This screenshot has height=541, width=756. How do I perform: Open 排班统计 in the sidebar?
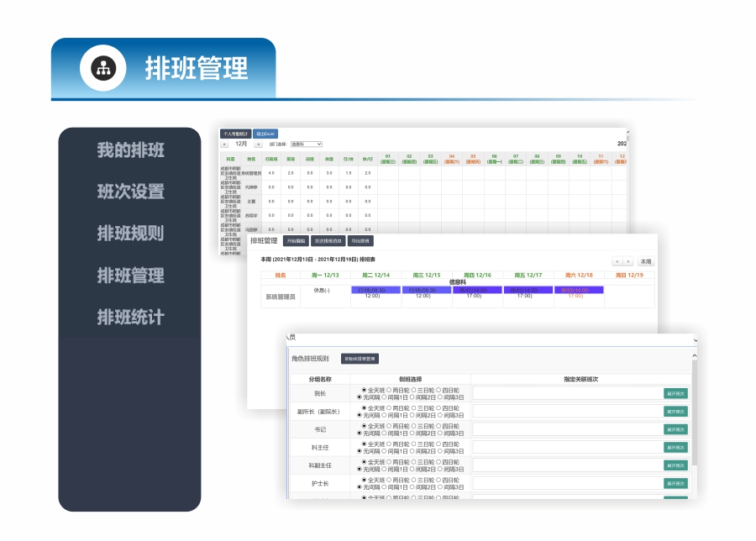pyautogui.click(x=130, y=318)
